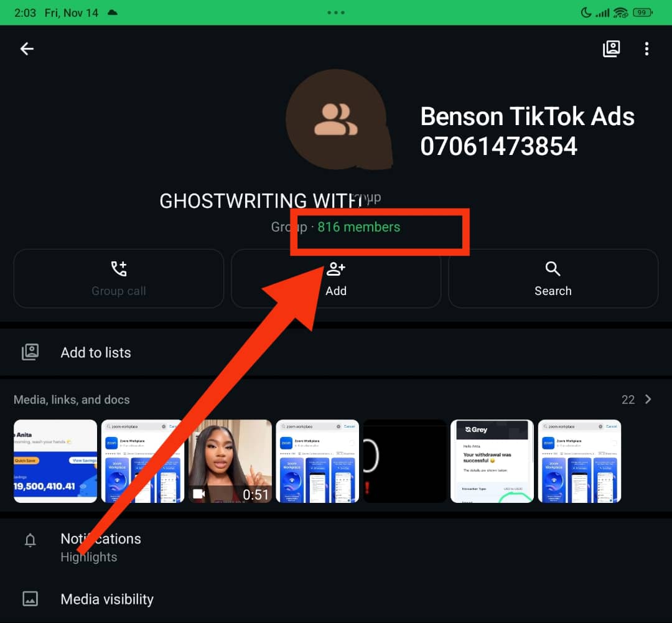
Task: Open the first Zoom Workplace screenshot thumbnail
Action: pos(142,461)
